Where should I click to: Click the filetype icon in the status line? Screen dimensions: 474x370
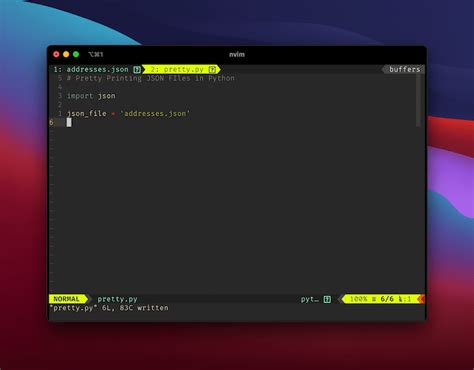coord(327,299)
